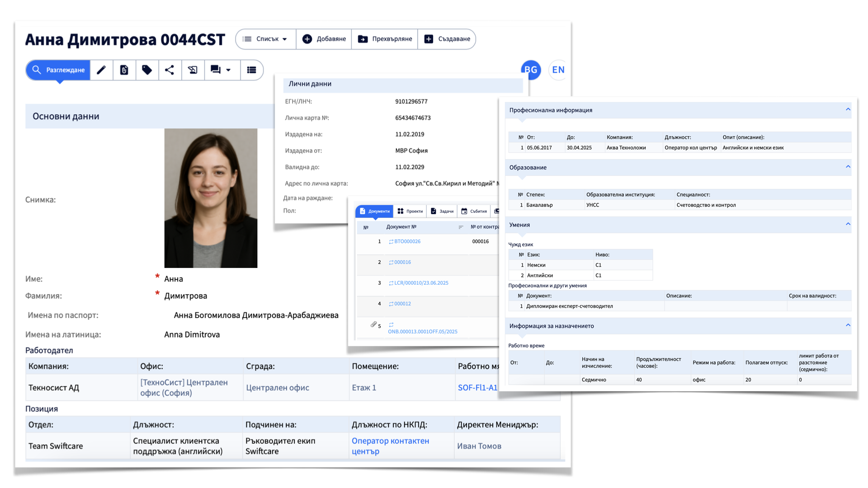The image size is (868, 488).
Task: Select the Събития tab
Action: pos(474,211)
